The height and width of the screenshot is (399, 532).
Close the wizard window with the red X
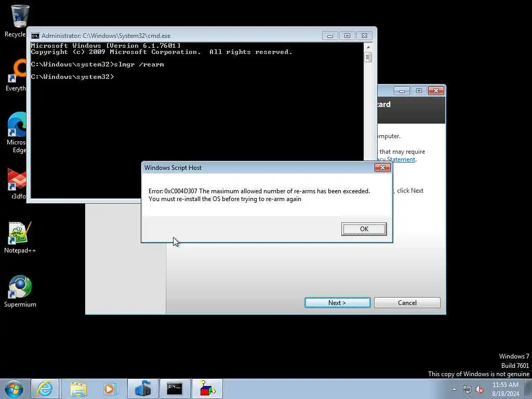pos(436,91)
